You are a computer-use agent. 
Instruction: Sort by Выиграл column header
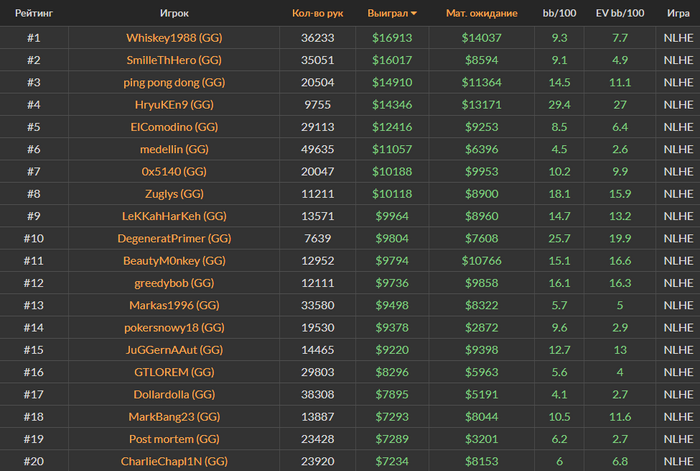pyautogui.click(x=388, y=13)
